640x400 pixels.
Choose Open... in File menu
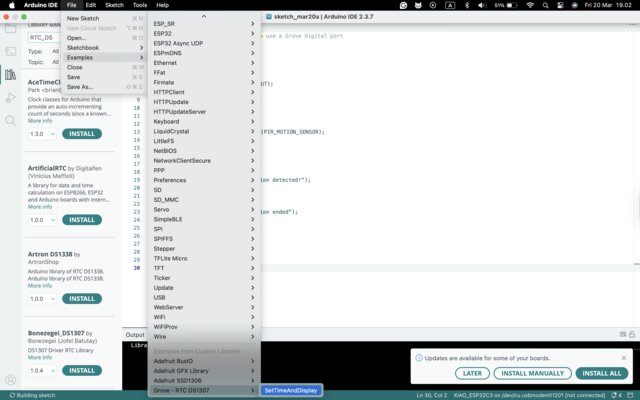click(x=104, y=38)
